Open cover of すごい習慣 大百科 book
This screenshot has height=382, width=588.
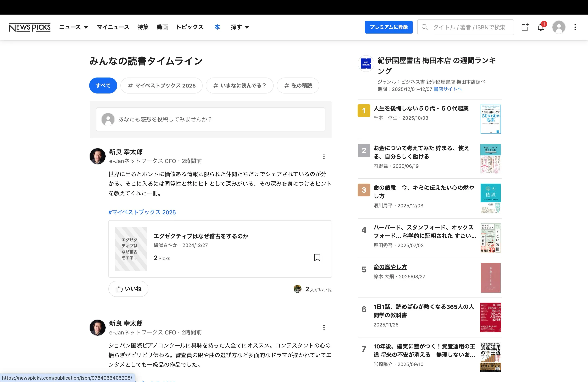(491, 238)
